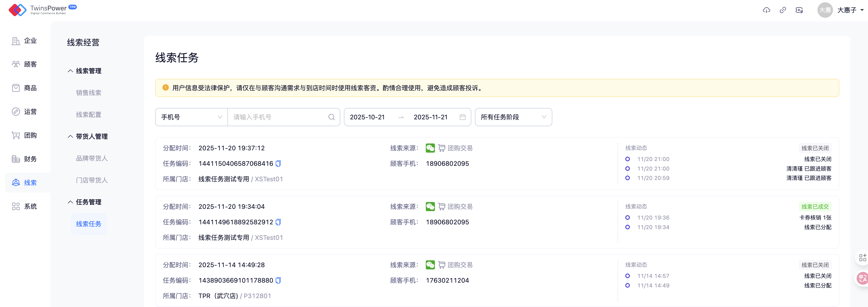
Task: Go to 品牌带货人 submenu item
Action: coord(92,158)
